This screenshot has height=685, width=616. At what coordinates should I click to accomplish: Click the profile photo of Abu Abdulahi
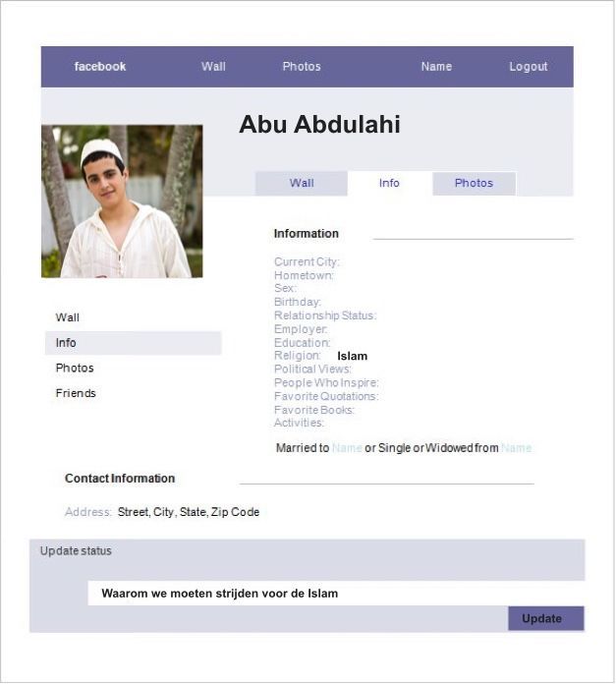point(122,201)
